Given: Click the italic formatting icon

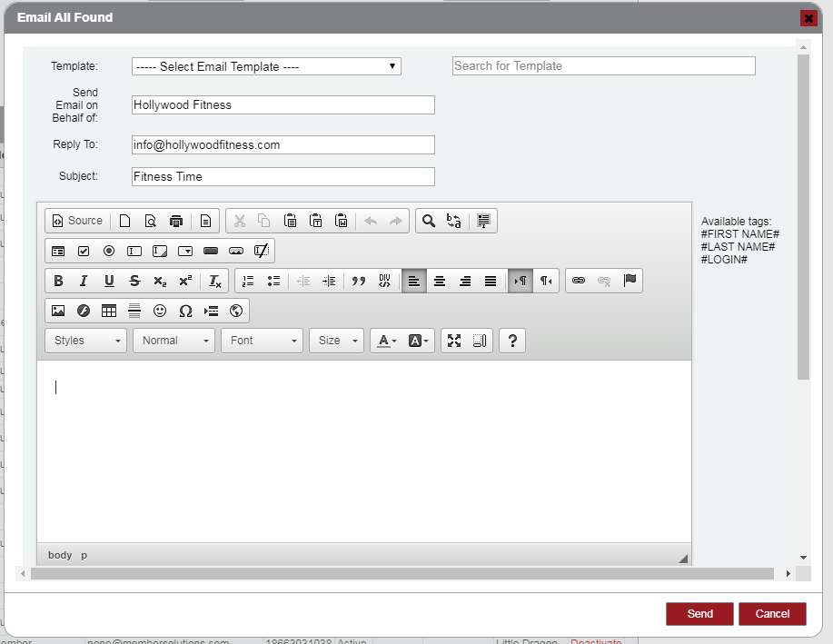Looking at the screenshot, I should [x=84, y=281].
